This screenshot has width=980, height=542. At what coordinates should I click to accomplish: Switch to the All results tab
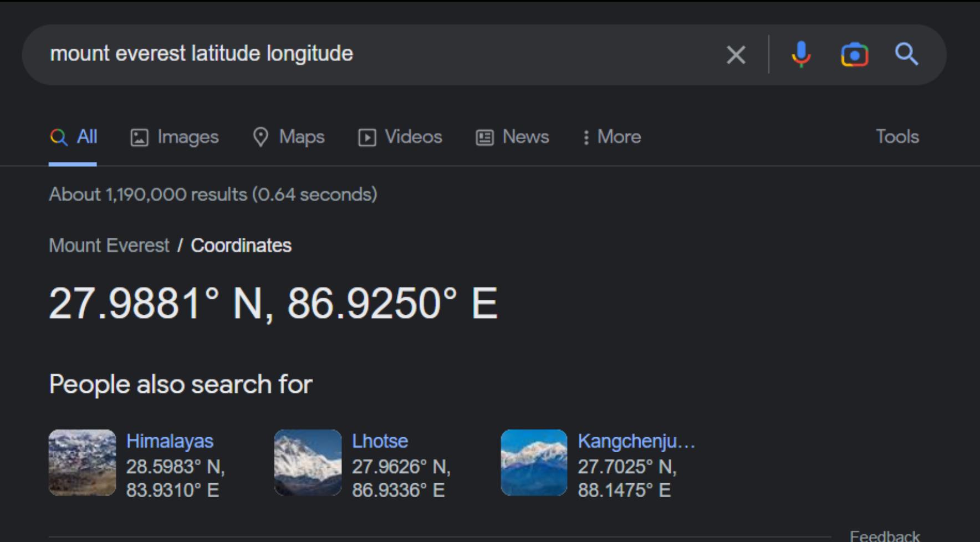pyautogui.click(x=73, y=137)
